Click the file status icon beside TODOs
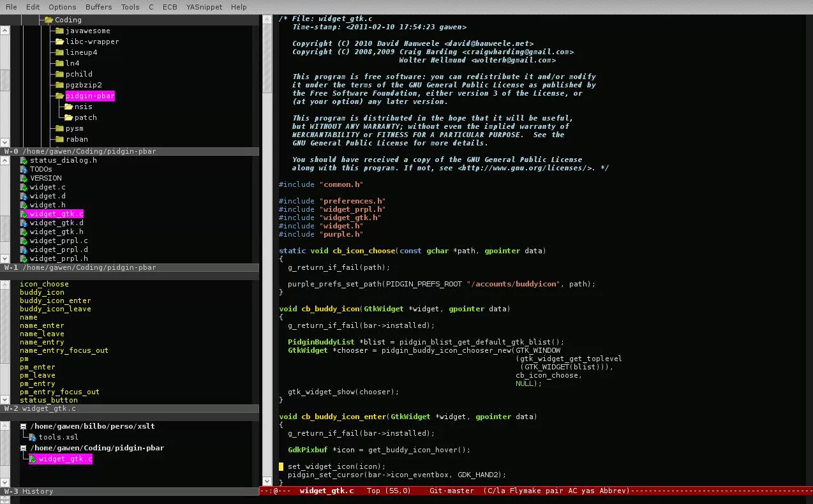The height and width of the screenshot is (504, 813). pos(24,169)
